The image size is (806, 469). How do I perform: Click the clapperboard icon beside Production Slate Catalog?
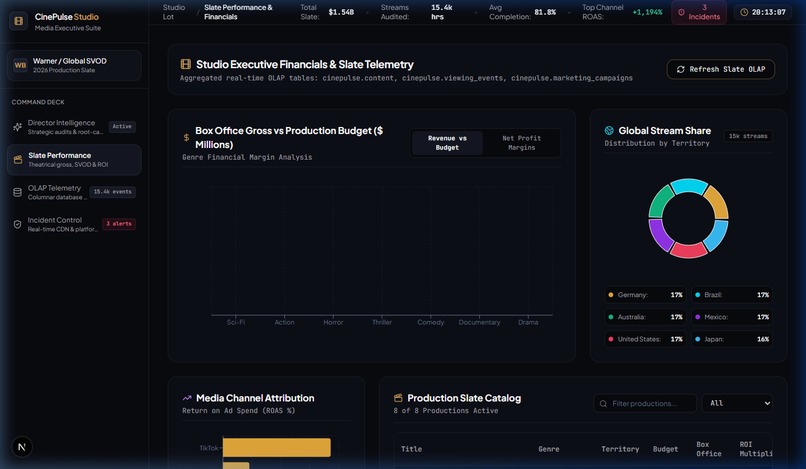click(x=398, y=398)
